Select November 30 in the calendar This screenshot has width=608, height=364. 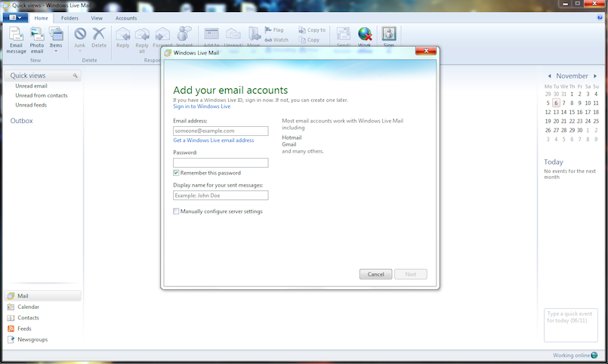[x=580, y=130]
